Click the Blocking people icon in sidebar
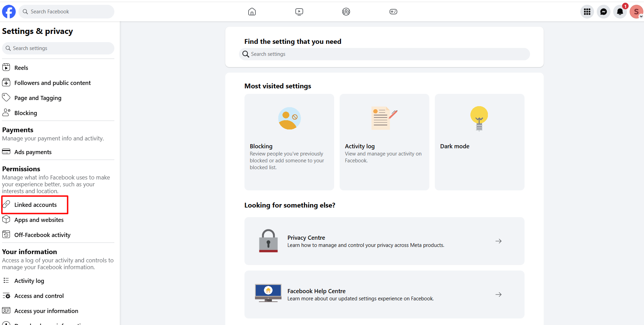The height and width of the screenshot is (325, 644). 6,113
